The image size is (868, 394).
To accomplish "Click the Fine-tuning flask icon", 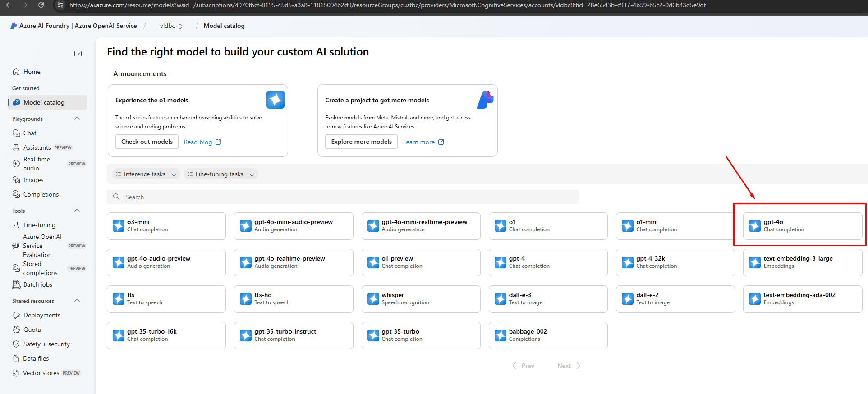I will click(x=16, y=225).
